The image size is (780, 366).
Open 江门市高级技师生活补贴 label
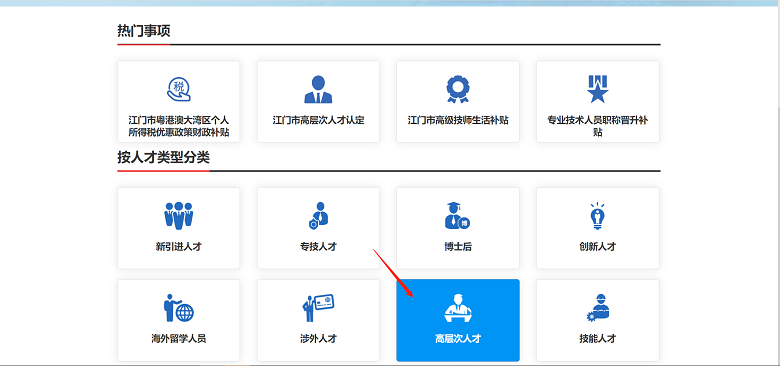[x=458, y=120]
